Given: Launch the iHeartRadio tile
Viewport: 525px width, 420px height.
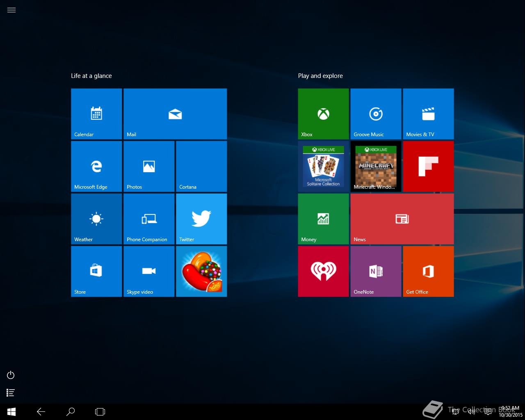Looking at the screenshot, I should pyautogui.click(x=324, y=272).
